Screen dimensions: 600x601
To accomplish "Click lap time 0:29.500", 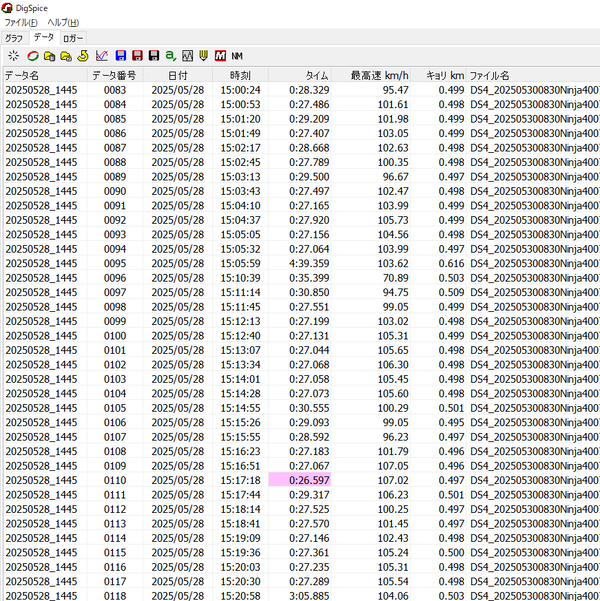I will tap(309, 177).
